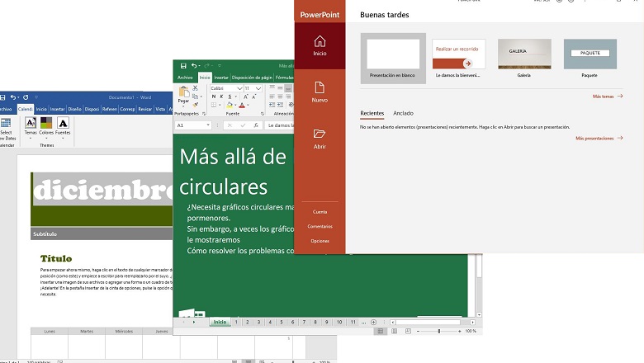
Task: Switch to page layout view in Excel
Action: point(395,331)
